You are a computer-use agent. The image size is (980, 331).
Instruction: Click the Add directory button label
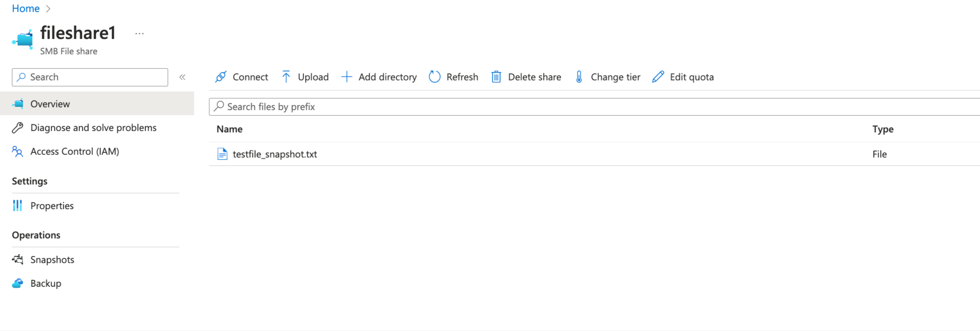coord(387,77)
